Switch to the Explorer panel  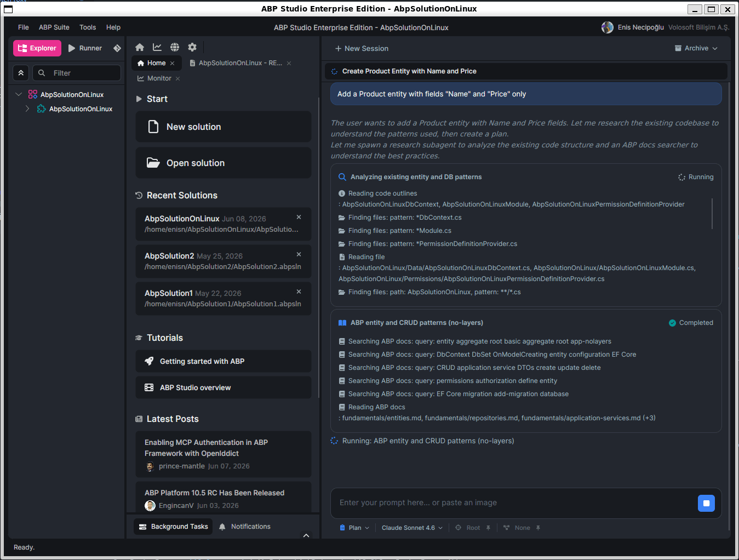[37, 48]
